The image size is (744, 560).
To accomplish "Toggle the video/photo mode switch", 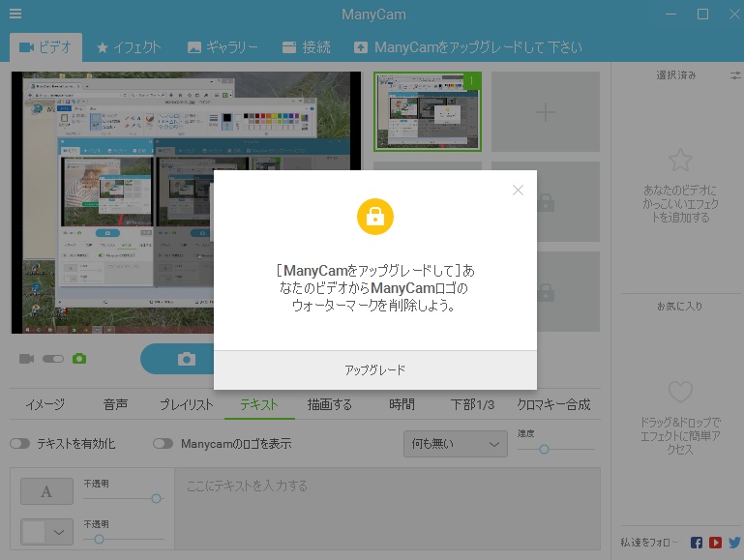I will 53,359.
